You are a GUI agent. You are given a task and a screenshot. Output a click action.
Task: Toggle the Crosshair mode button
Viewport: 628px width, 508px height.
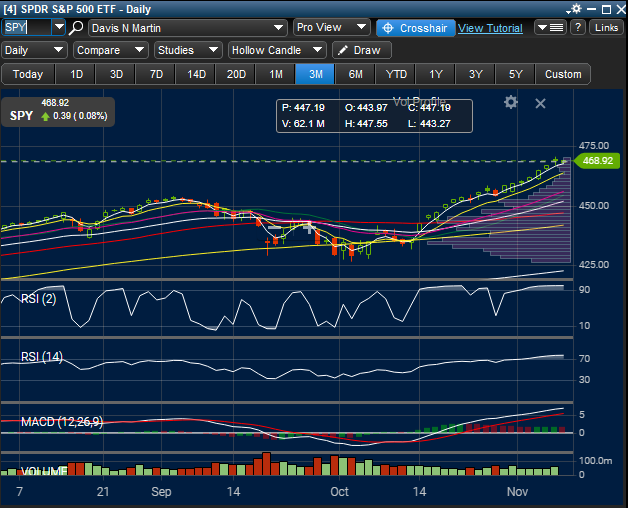click(415, 28)
